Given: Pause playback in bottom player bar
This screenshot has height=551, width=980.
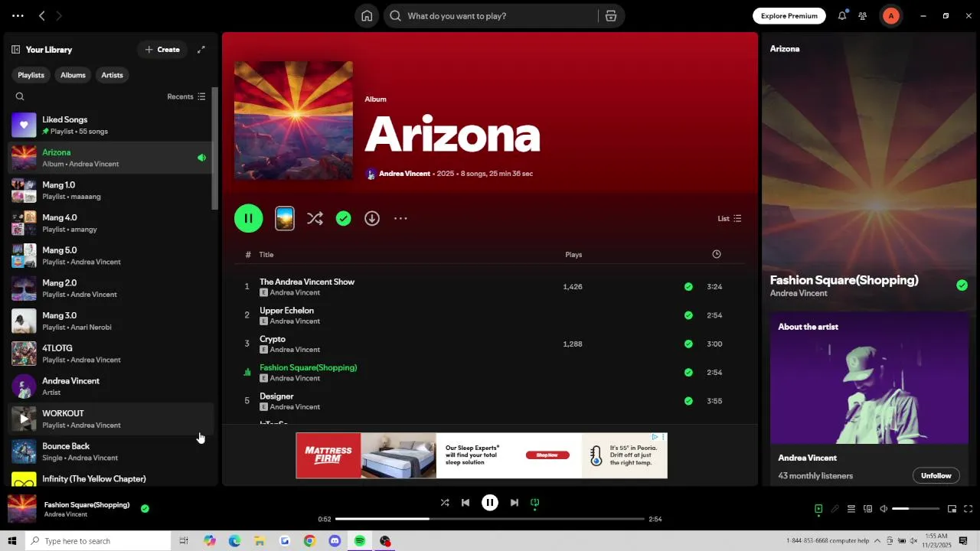Looking at the screenshot, I should pyautogui.click(x=490, y=503).
